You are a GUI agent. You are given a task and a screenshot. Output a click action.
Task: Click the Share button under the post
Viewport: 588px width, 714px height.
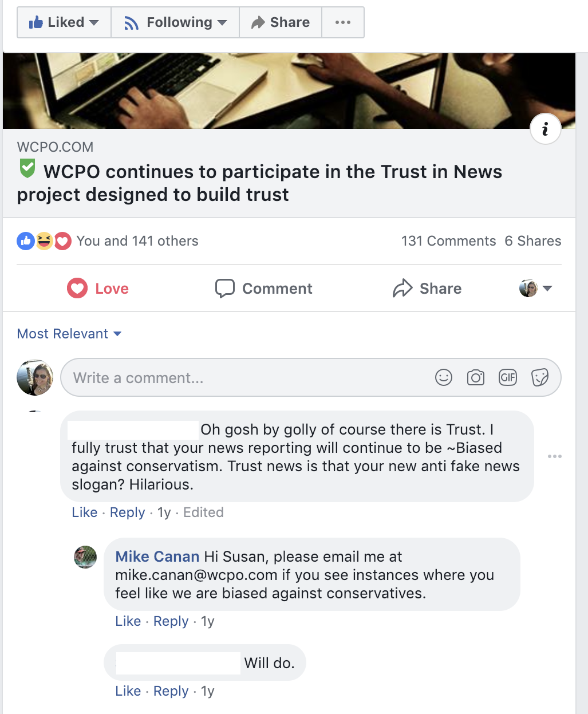[x=427, y=289]
